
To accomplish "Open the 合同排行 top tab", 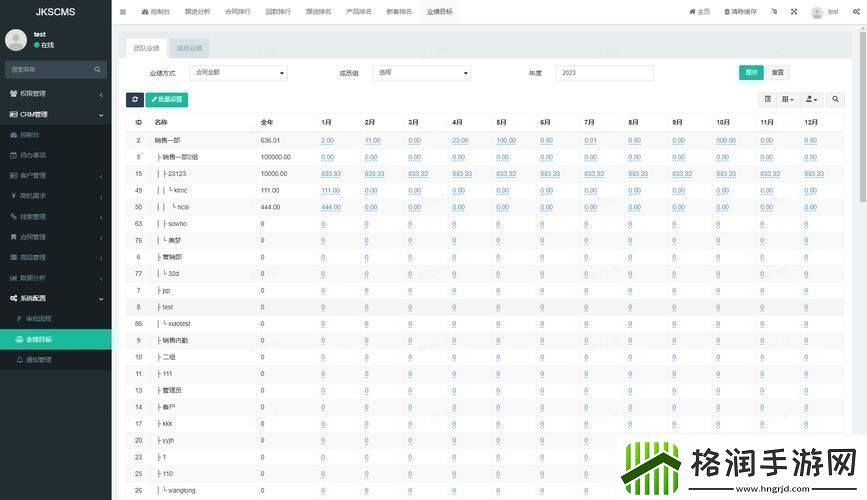I will pyautogui.click(x=238, y=12).
